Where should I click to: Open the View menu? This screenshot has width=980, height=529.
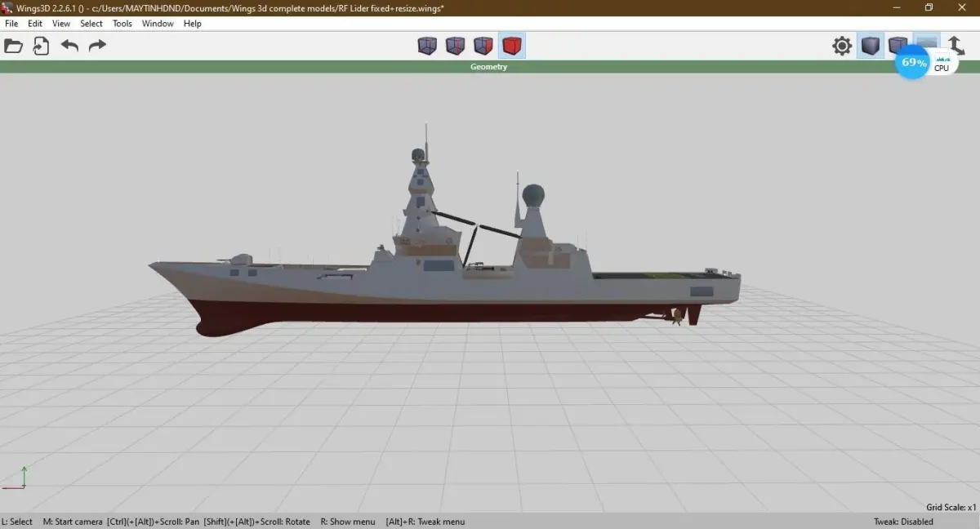pos(61,24)
